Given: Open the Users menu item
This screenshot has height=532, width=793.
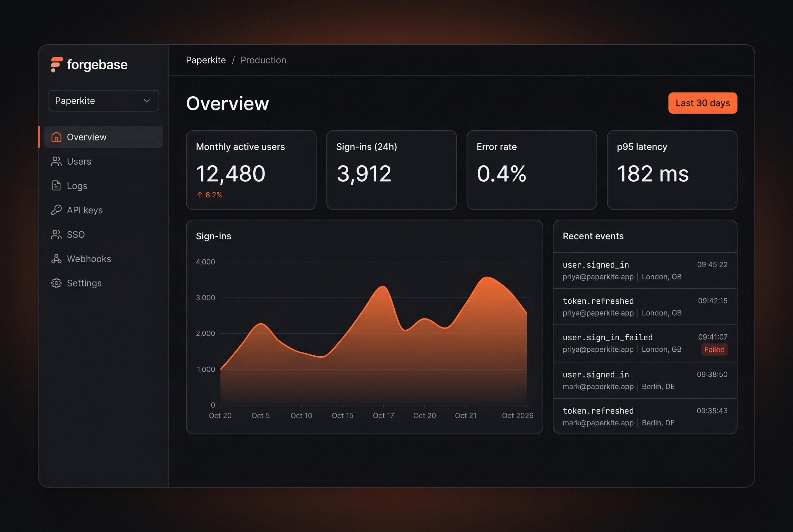Looking at the screenshot, I should coord(104,162).
